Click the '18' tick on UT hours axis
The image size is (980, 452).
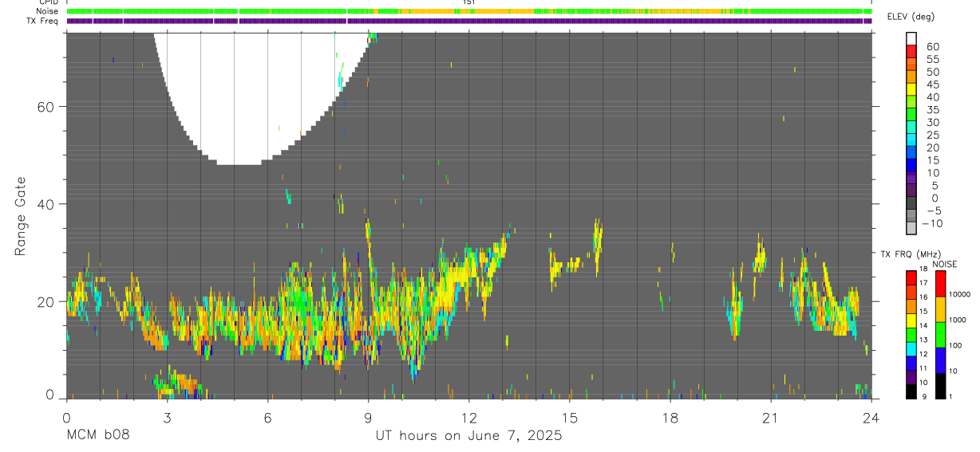670,418
